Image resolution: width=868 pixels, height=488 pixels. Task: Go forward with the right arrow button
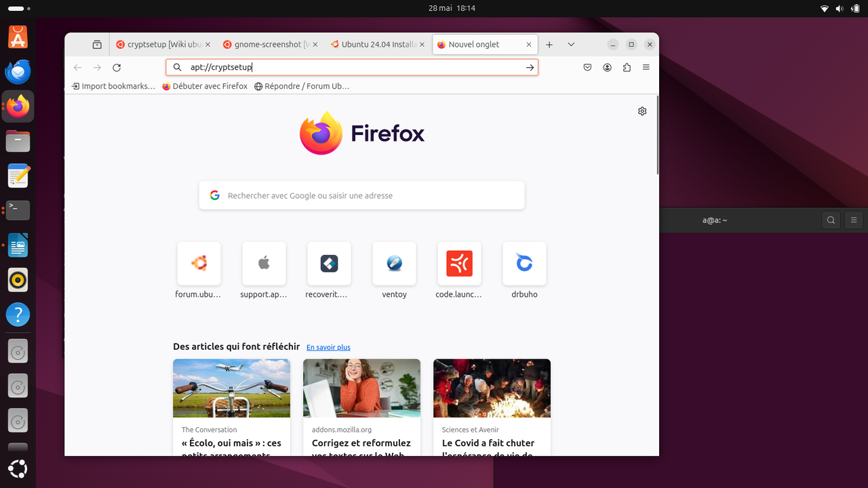click(97, 68)
